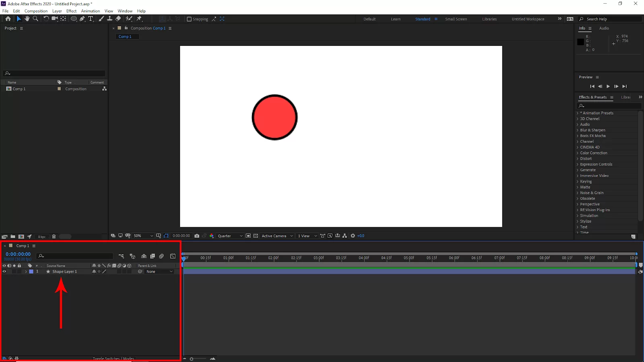Open the Effect menu
Viewport: 644px width, 362px height.
pos(71,11)
